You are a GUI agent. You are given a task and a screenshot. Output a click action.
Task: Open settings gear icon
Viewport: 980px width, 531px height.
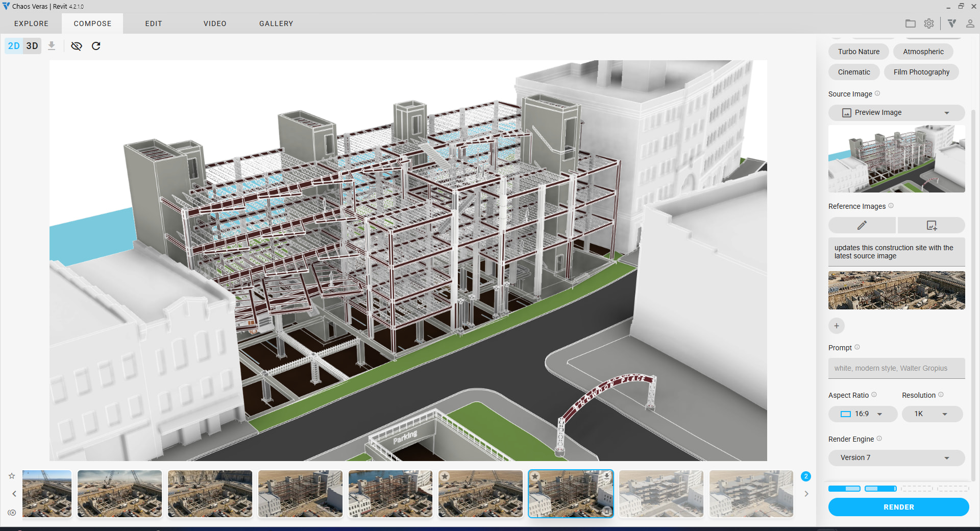coord(929,23)
